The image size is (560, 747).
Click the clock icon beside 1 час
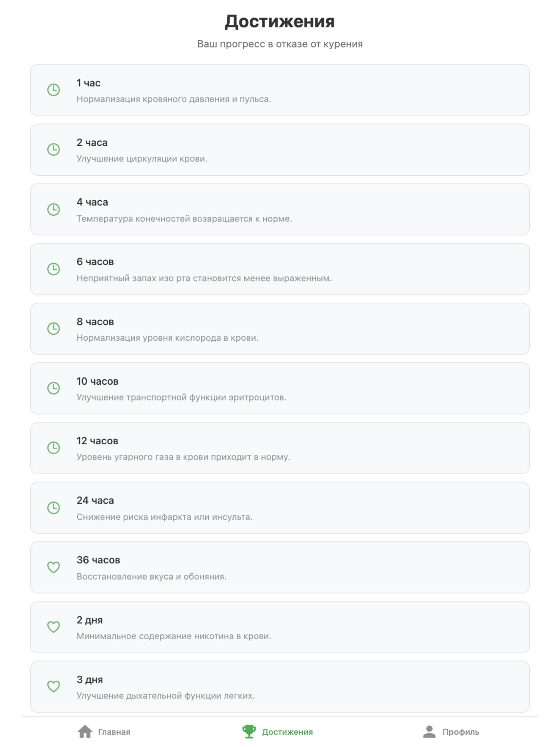click(x=53, y=90)
